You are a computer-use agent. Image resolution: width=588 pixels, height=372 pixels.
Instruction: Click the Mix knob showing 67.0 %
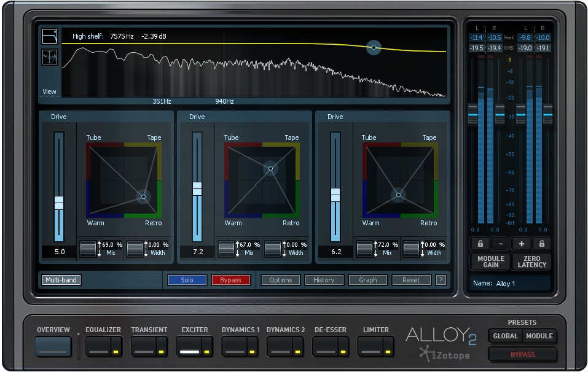click(x=226, y=249)
